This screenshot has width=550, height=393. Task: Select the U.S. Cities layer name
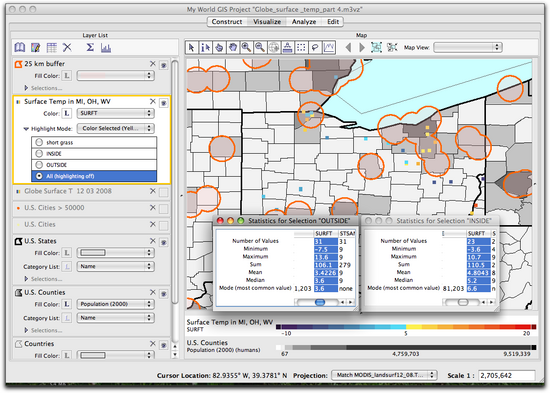(x=40, y=224)
